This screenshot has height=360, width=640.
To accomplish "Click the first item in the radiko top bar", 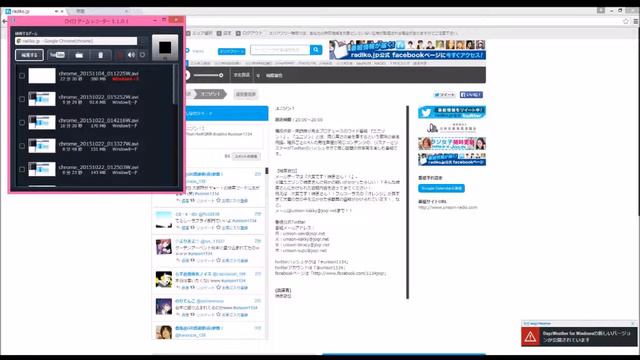I will (199, 33).
